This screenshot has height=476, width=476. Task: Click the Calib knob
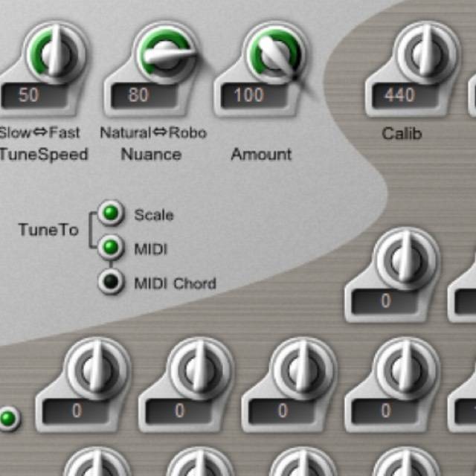[x=427, y=55]
